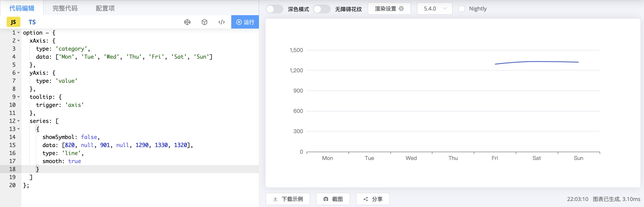The image size is (644, 207).
Task: Click the gear icon inside 渲染设置
Action: 402,8
